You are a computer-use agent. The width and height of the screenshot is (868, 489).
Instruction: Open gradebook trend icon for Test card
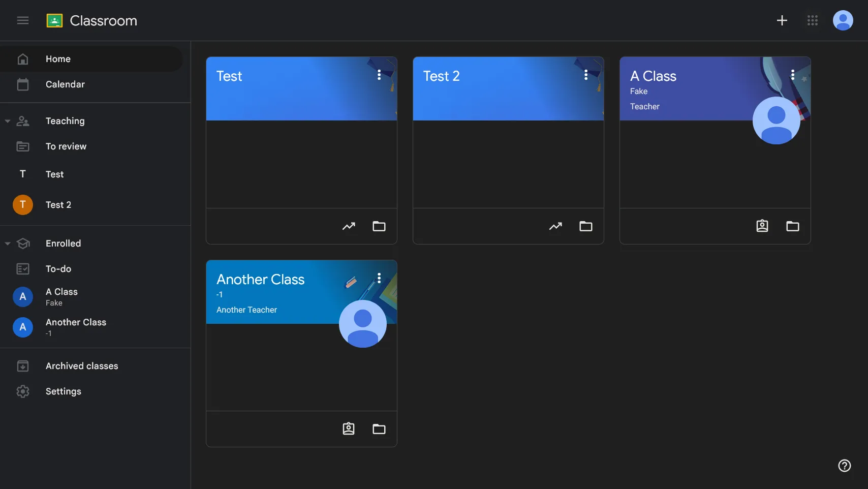click(x=349, y=226)
